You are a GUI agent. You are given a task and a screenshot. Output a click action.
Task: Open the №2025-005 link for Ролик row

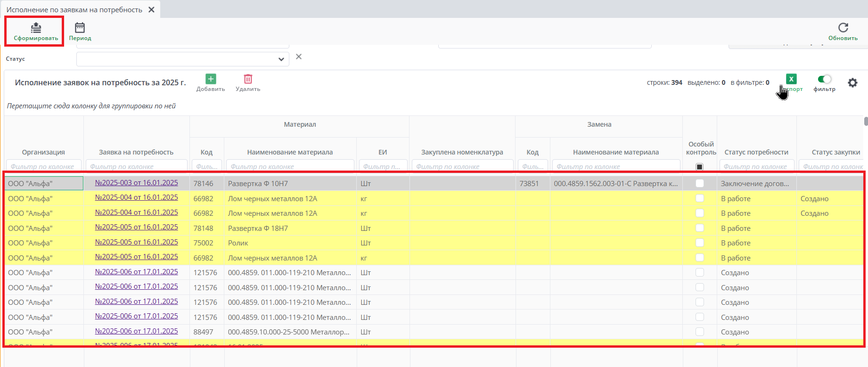[x=136, y=242]
